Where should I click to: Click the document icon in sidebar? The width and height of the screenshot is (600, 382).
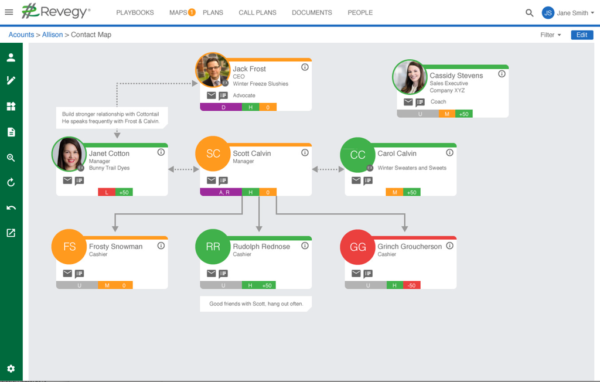tap(11, 132)
